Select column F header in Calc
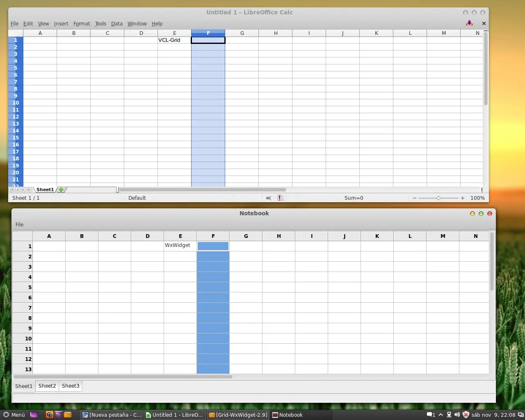The width and height of the screenshot is (525, 420). click(x=208, y=33)
